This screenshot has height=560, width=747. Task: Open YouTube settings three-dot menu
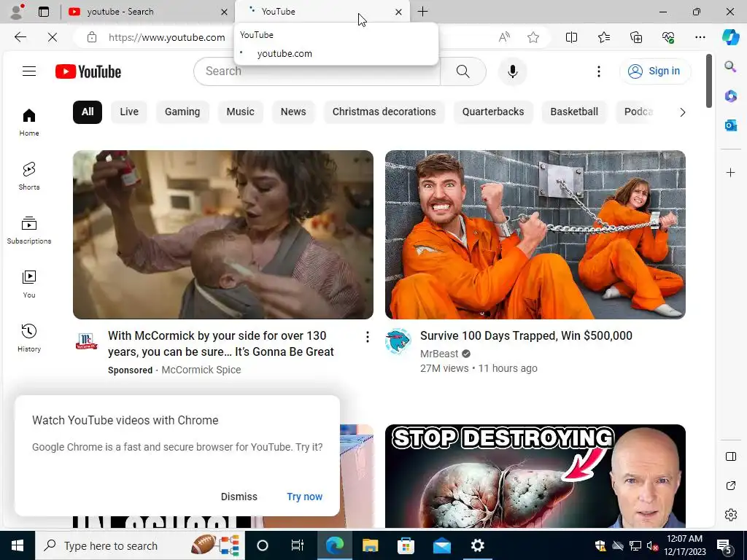coord(599,71)
